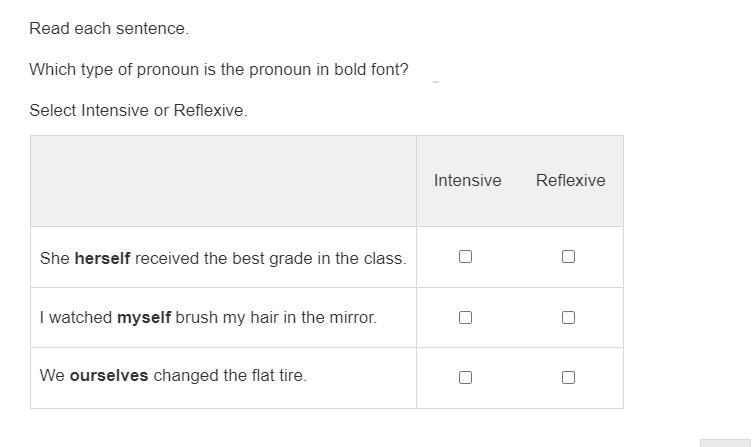The width and height of the screenshot is (752, 447).
Task: Click the bold word "ourselves"
Action: [x=109, y=376]
